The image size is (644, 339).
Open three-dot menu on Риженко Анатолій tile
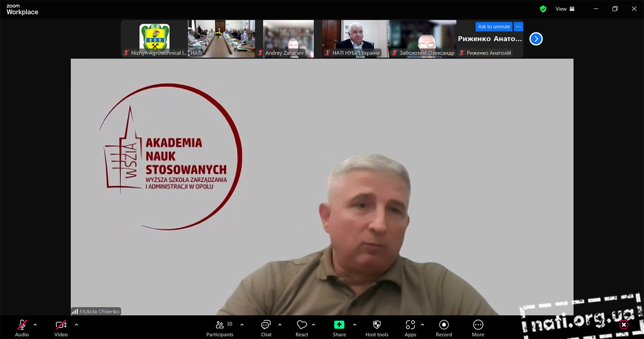(519, 27)
